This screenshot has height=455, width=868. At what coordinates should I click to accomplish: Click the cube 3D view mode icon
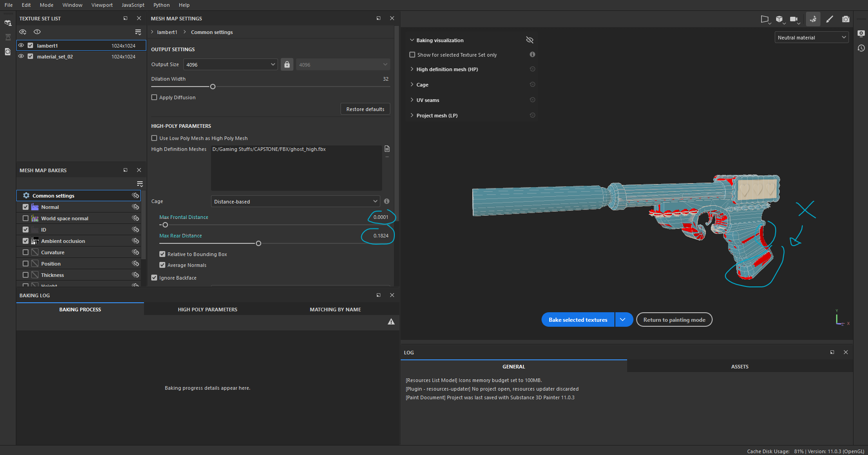pyautogui.click(x=779, y=19)
